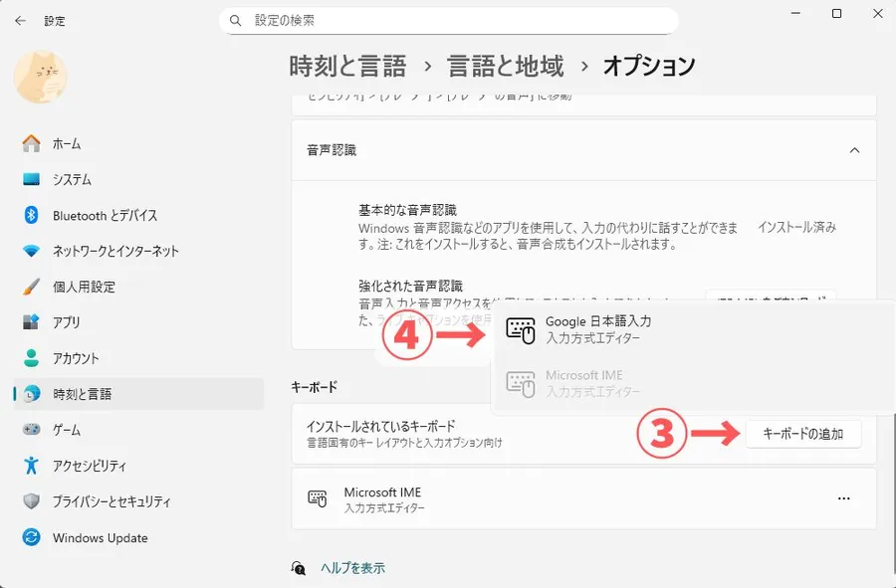The image size is (896, 588).
Task: Select the Accounts person icon
Action: (x=31, y=359)
